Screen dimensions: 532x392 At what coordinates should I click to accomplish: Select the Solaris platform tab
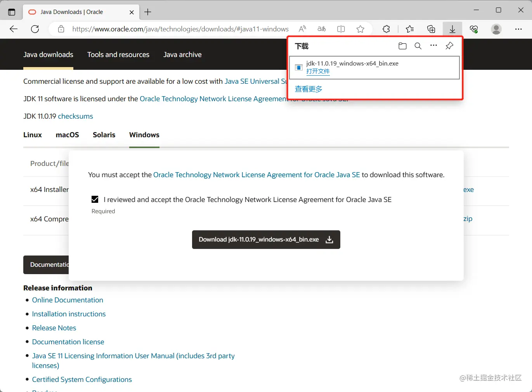[x=104, y=135]
